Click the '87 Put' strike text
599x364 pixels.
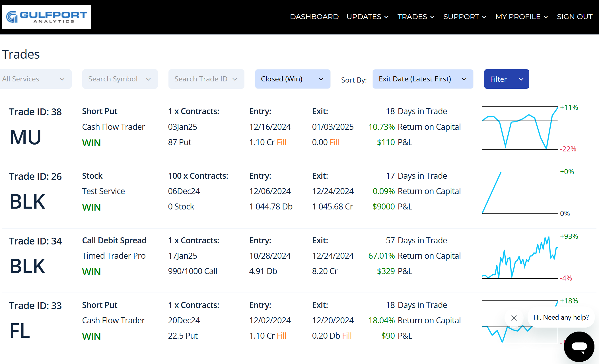coord(180,142)
